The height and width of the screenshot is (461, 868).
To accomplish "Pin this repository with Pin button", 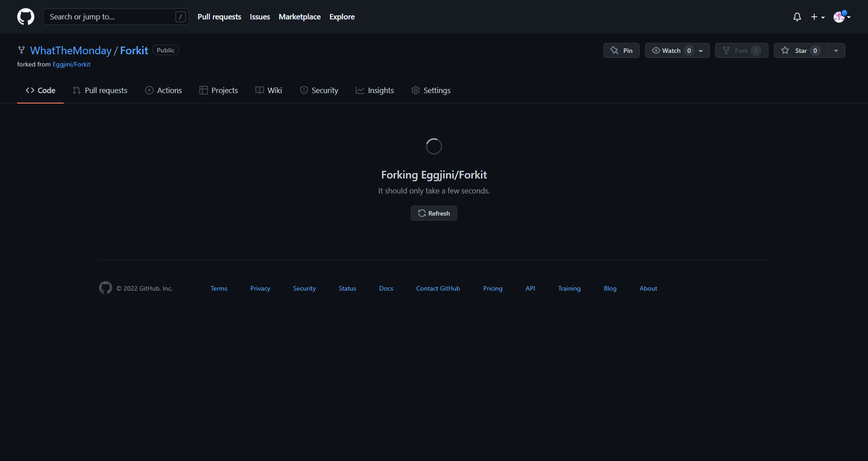I will (622, 51).
